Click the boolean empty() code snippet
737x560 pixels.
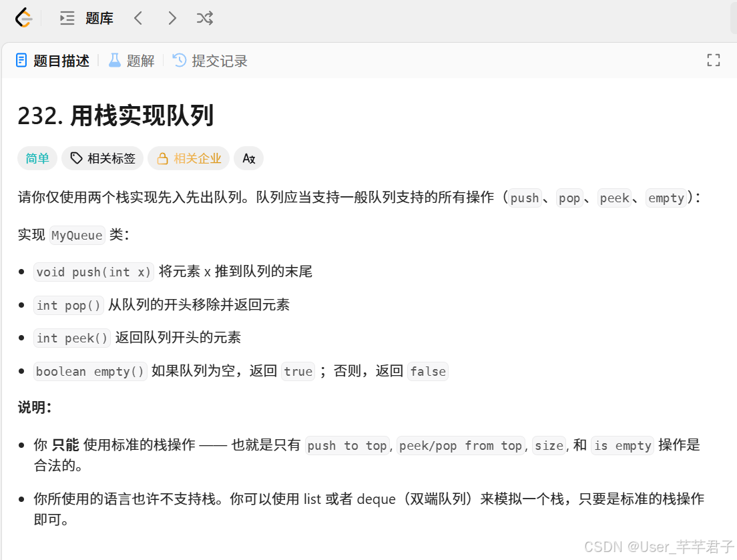[90, 372]
